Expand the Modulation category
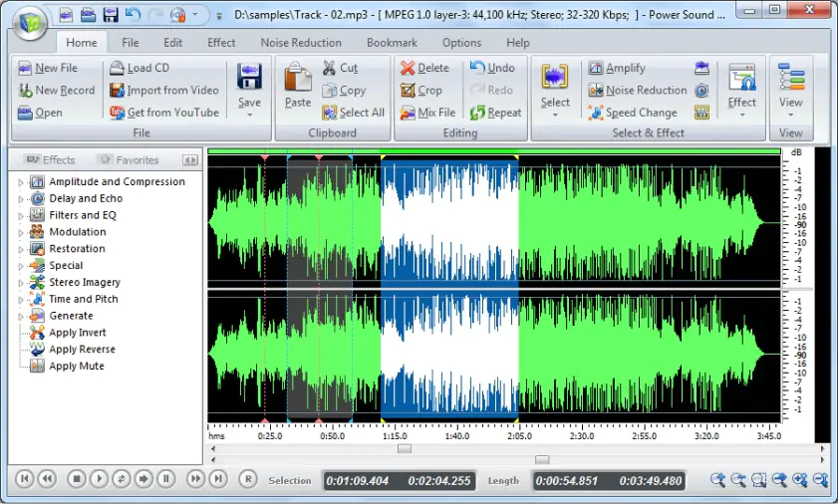 click(21, 232)
